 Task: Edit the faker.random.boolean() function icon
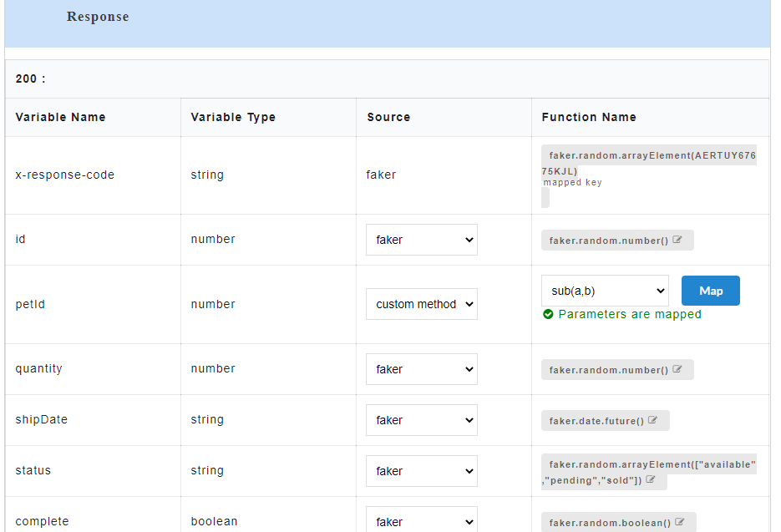tap(680, 523)
